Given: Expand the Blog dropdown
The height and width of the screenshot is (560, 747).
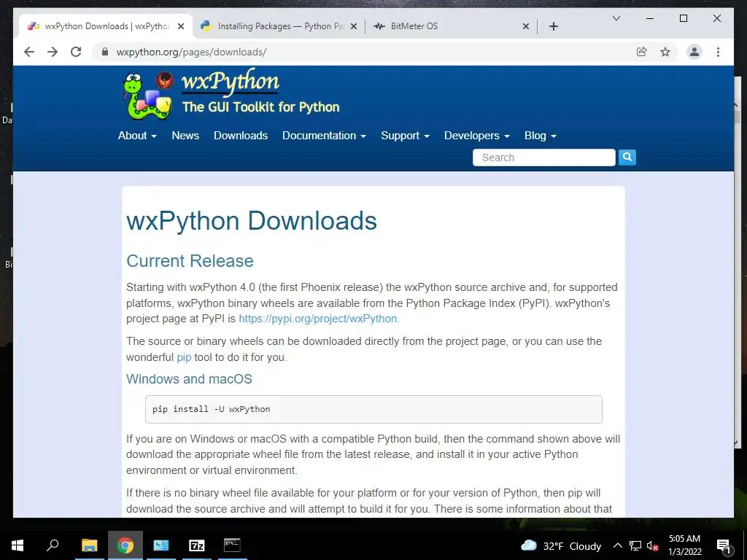Looking at the screenshot, I should (x=541, y=136).
